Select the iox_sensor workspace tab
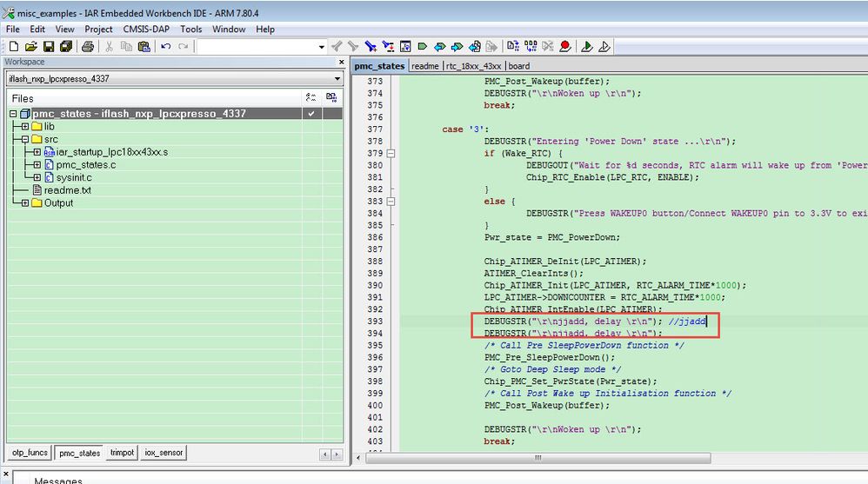This screenshot has width=868, height=484. pyautogui.click(x=164, y=453)
